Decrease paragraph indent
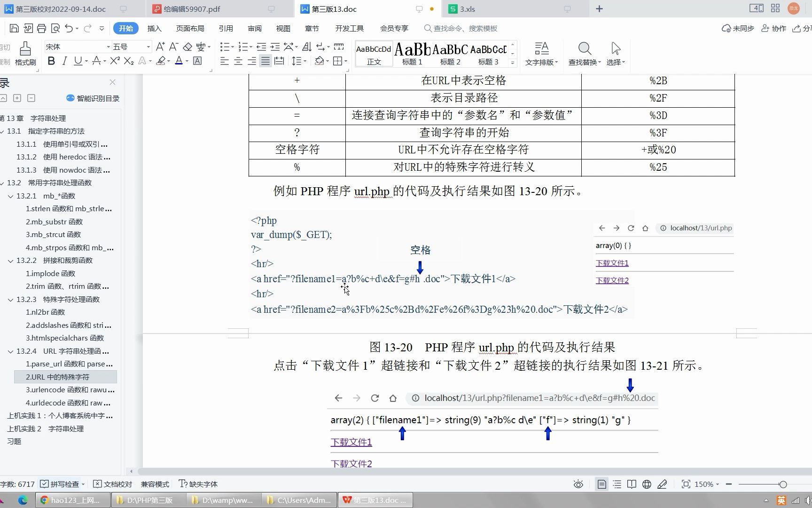 261,47
